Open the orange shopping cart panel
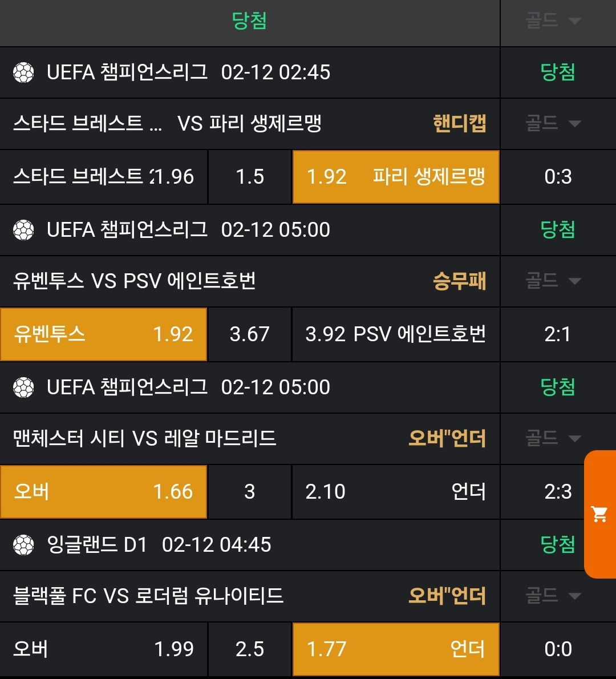 (600, 514)
